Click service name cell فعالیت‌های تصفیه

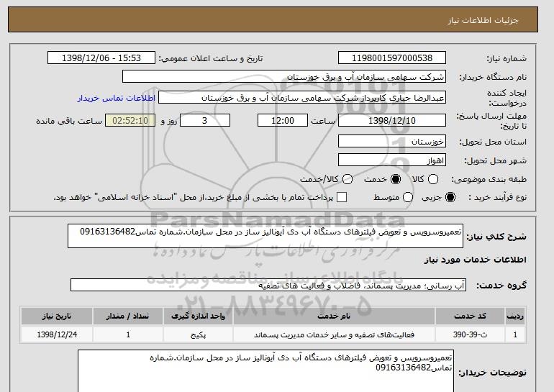point(334,334)
